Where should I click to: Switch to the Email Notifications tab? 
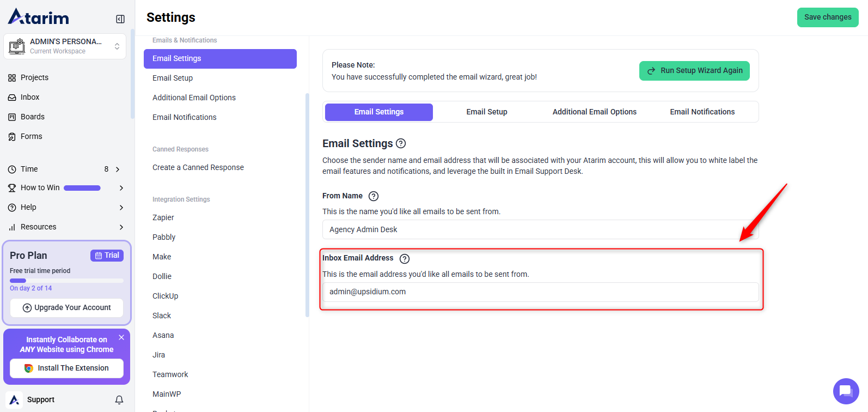tap(702, 112)
